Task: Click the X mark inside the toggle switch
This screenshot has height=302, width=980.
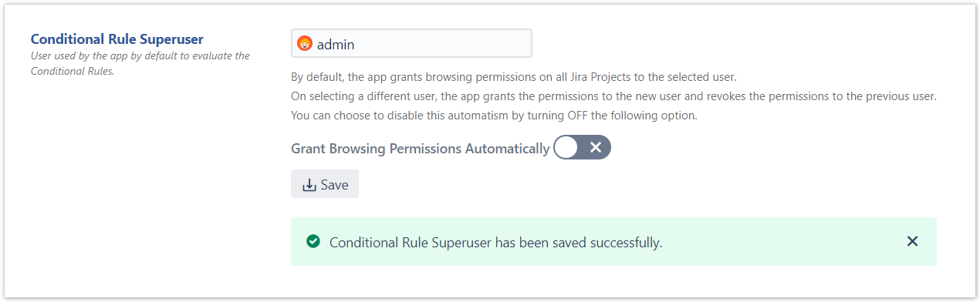Action: pyautogui.click(x=596, y=148)
